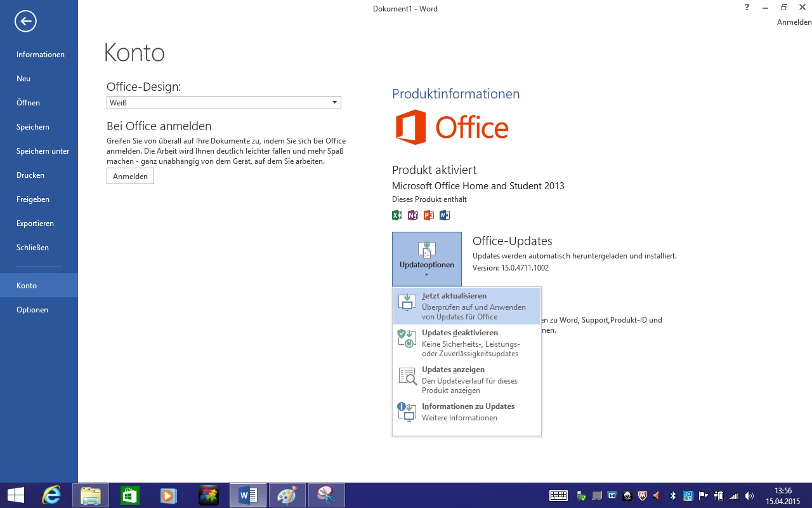The image size is (812, 508).
Task: Switch to the Optionen entry in the sidebar
Action: tap(32, 310)
